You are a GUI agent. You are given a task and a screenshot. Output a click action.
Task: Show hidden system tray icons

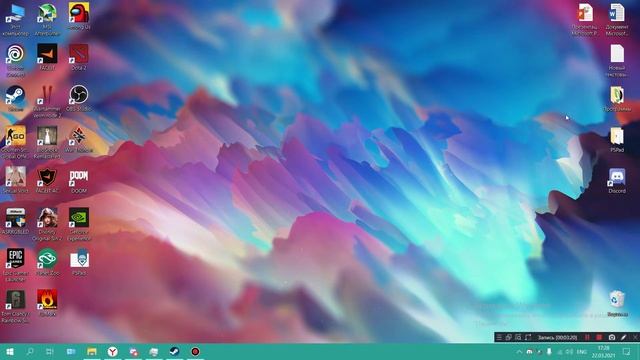tap(519, 351)
